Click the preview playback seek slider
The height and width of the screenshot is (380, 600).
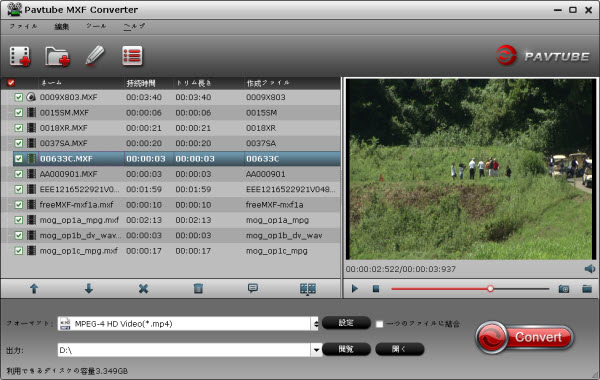470,289
